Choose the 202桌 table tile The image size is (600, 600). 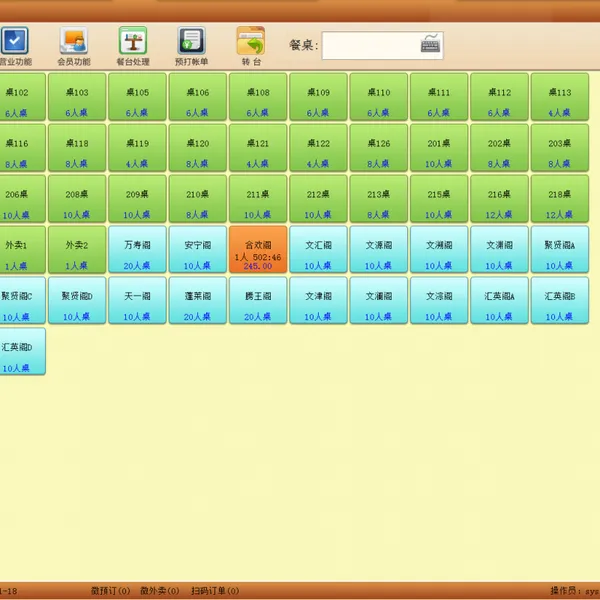point(499,148)
